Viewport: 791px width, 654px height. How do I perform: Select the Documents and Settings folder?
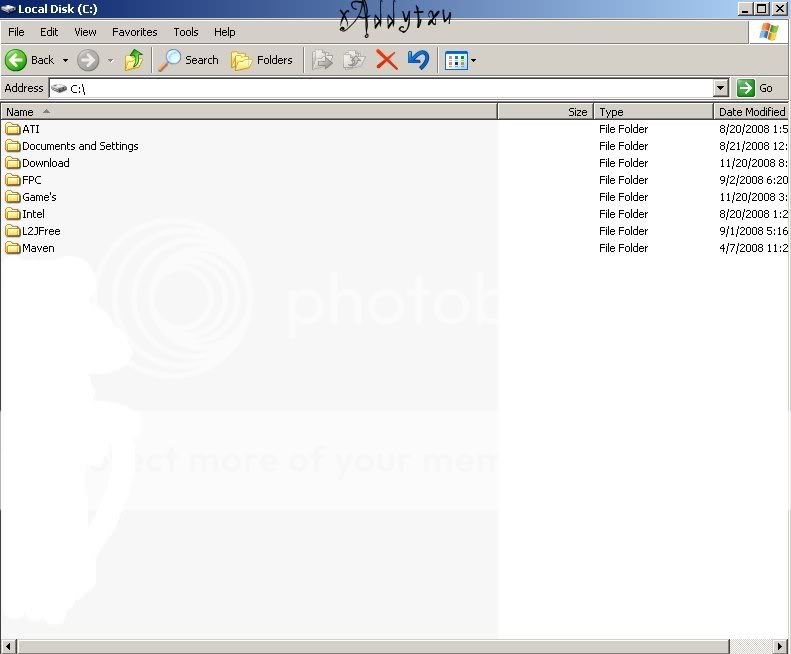[x=79, y=146]
